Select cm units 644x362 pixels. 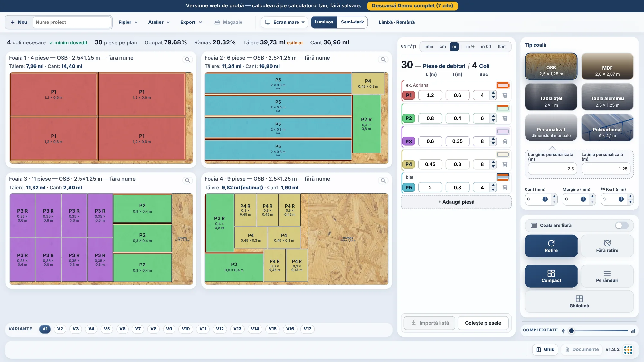443,47
